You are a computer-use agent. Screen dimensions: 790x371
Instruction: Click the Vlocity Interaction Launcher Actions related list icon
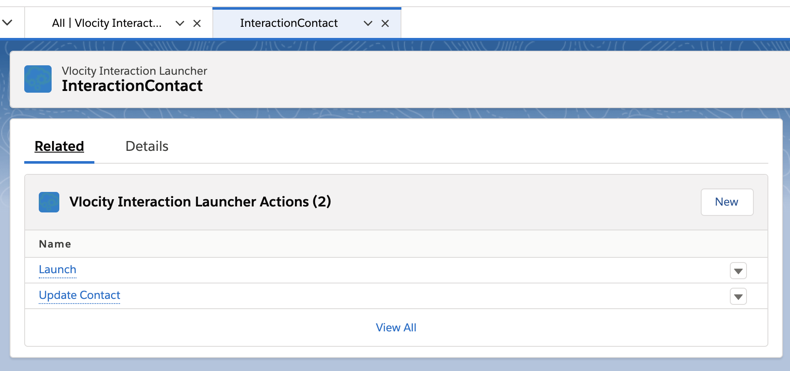(49, 202)
